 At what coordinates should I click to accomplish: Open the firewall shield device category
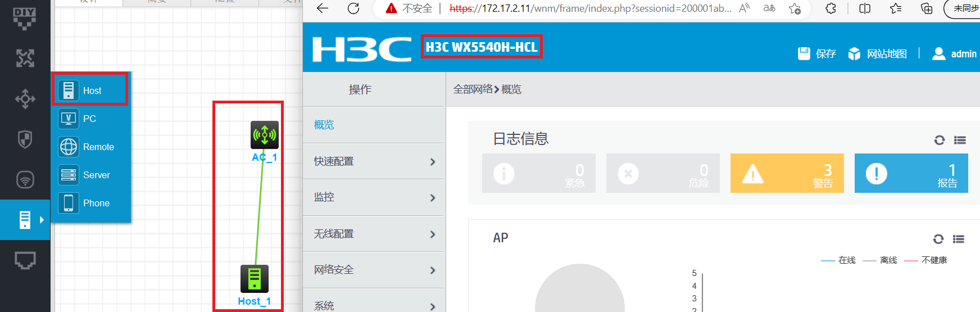click(x=25, y=139)
